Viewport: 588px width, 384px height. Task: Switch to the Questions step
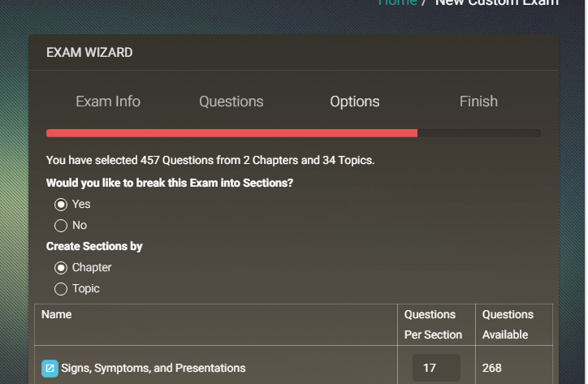[x=231, y=101]
